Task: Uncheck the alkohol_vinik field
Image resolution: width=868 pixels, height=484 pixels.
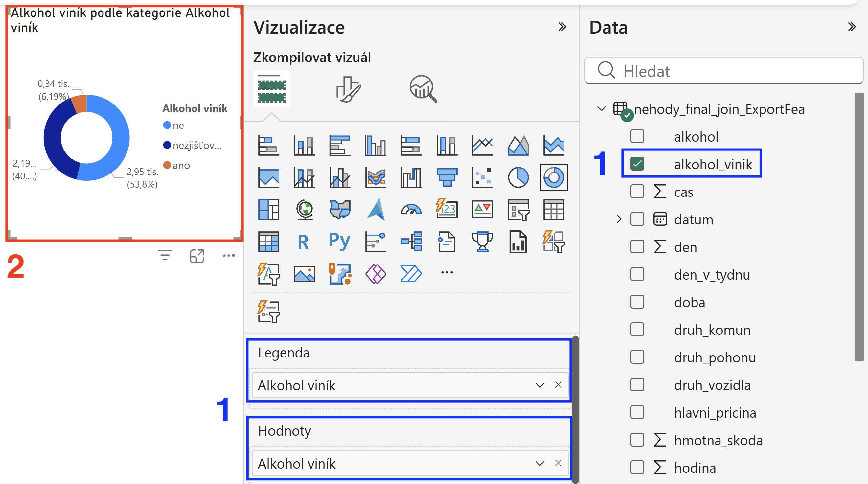Action: (x=637, y=164)
